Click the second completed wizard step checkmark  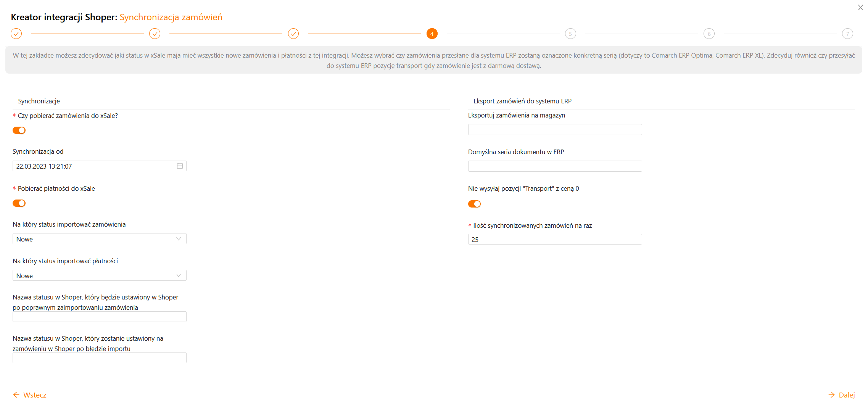(x=155, y=34)
